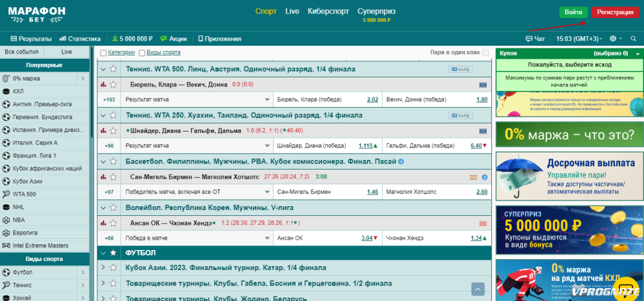Viewport: 644px width, 301px height.
Task: Favorite the Бюрель — Векич match star
Action: (x=113, y=84)
